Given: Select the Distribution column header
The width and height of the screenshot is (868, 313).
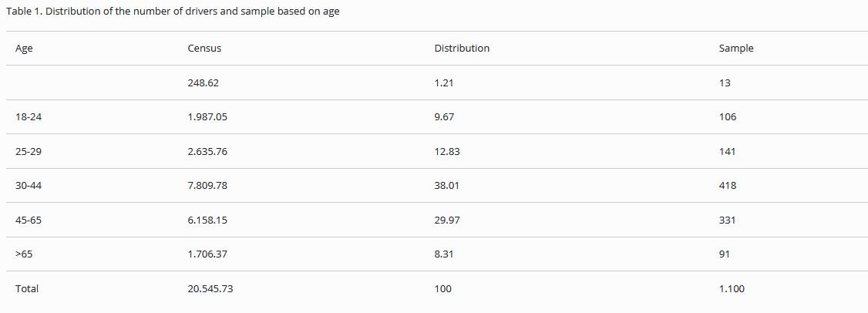Looking at the screenshot, I should (462, 49).
